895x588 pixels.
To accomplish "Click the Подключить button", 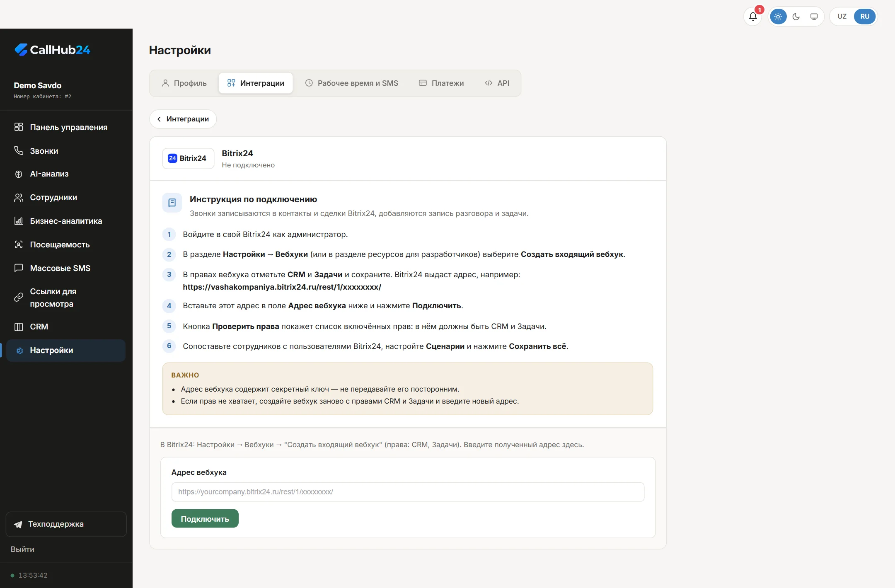I will click(205, 519).
